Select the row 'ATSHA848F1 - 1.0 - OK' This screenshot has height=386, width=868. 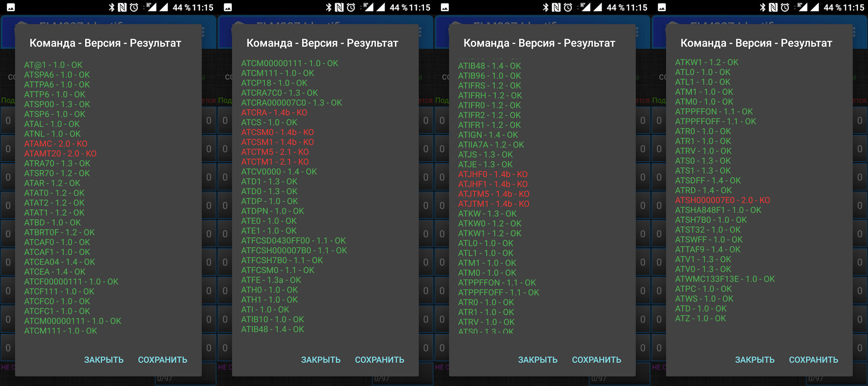[x=718, y=210]
